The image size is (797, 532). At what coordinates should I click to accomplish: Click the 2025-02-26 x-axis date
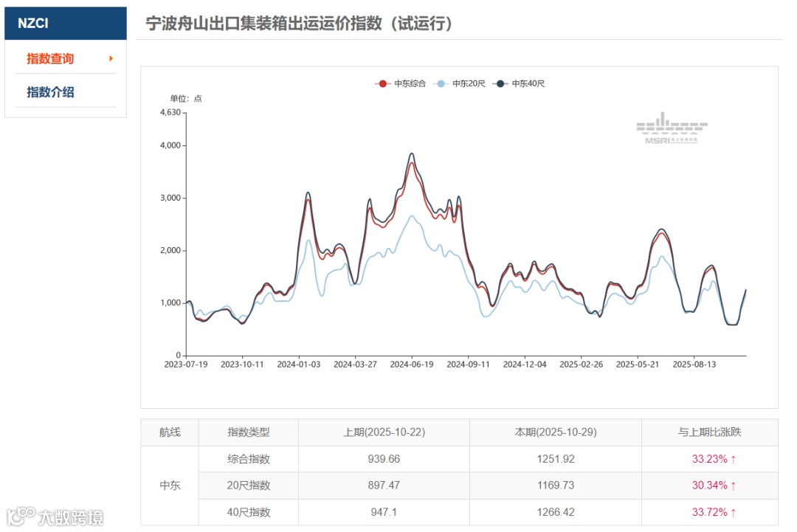coord(581,365)
